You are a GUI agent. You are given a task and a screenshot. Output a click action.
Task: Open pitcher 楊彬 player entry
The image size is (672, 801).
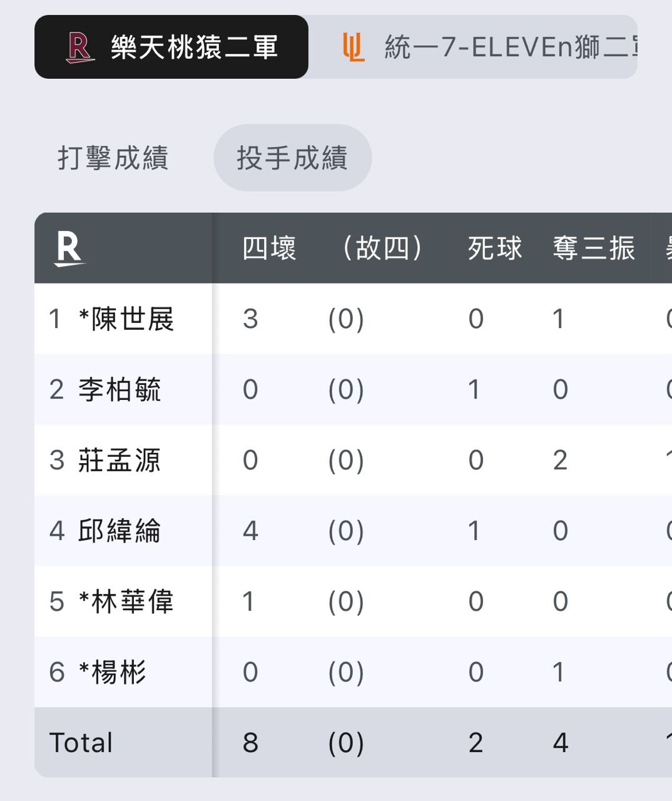coord(113,673)
